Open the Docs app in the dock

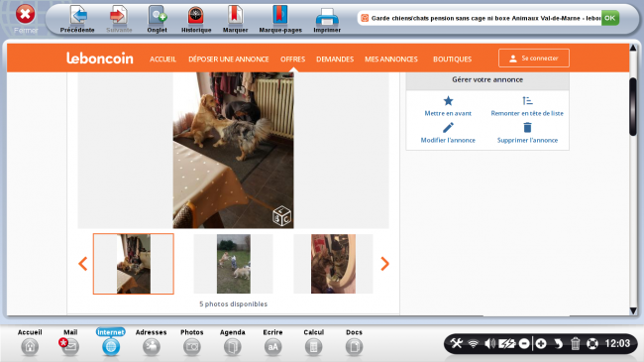(354, 342)
